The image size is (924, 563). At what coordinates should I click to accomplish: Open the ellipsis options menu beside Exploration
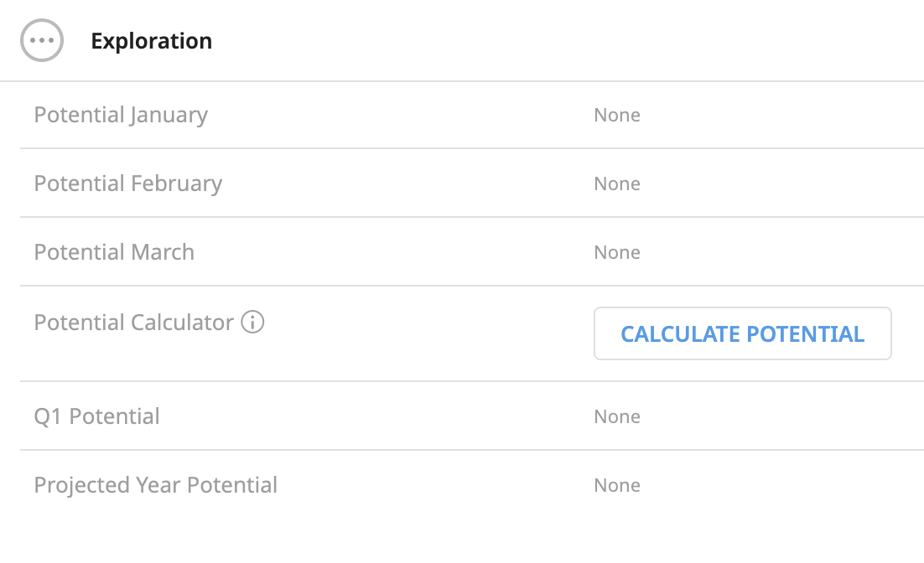click(x=42, y=39)
